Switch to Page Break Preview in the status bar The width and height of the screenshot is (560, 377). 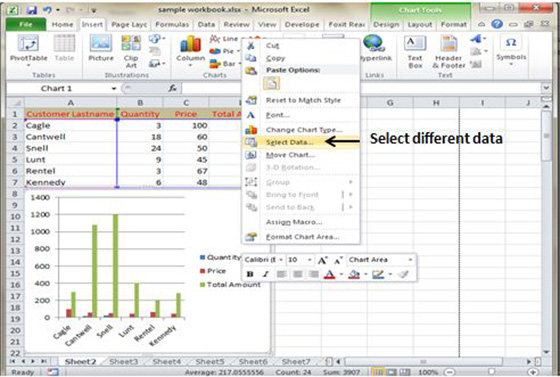pos(406,372)
